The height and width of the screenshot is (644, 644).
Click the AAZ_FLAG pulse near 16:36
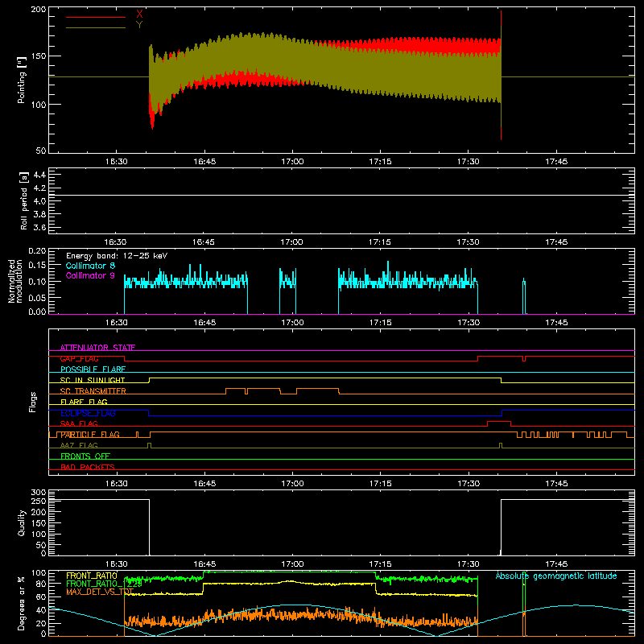pyautogui.click(x=149, y=445)
